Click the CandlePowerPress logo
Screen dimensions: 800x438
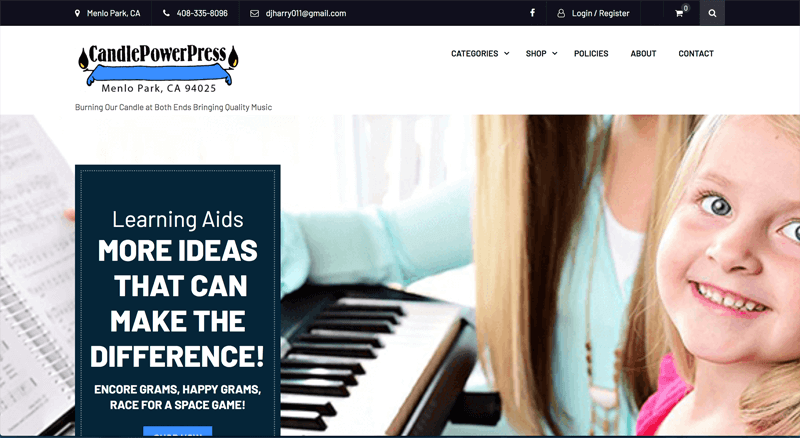[x=158, y=69]
